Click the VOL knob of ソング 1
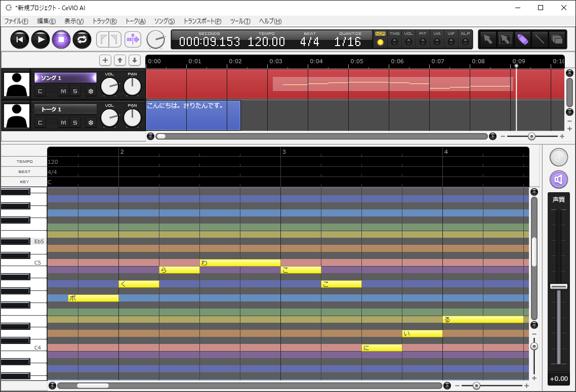Image resolution: width=576 pixels, height=392 pixels. pos(109,87)
